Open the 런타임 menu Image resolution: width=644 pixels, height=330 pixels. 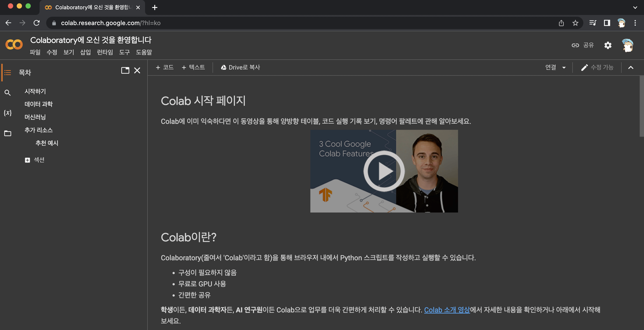(x=105, y=52)
